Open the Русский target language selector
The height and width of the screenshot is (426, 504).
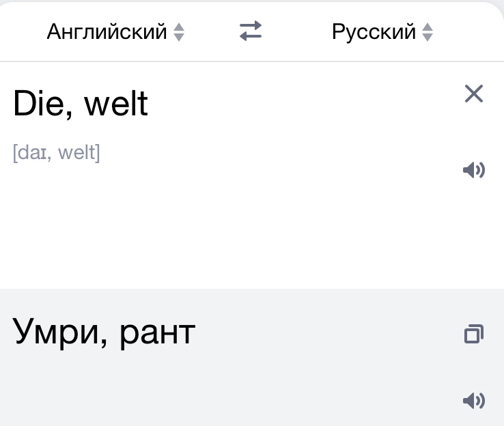[x=374, y=31]
